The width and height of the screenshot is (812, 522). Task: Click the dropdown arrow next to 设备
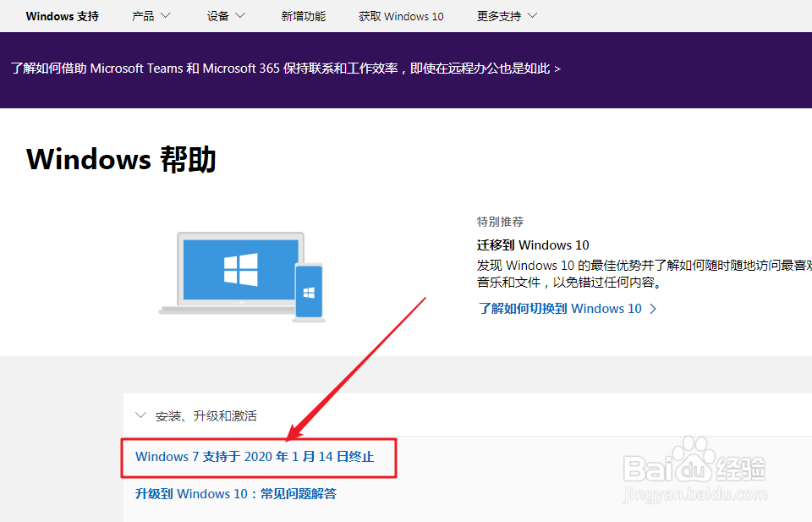coord(240,14)
